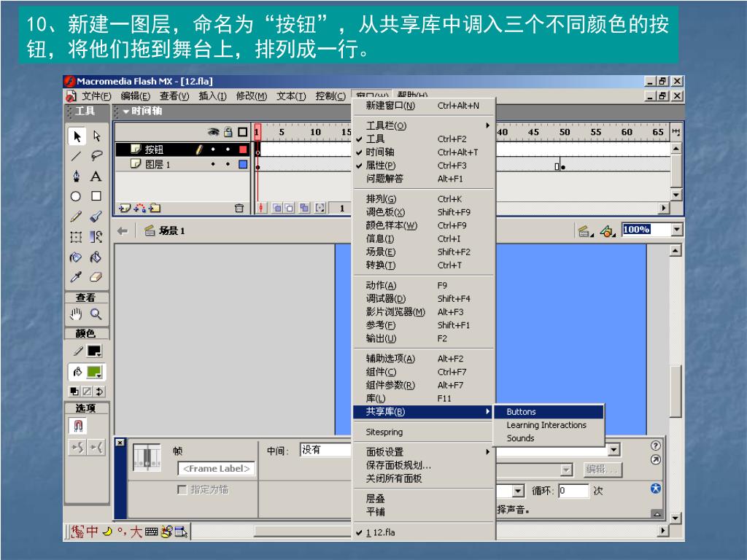The width and height of the screenshot is (747, 560).
Task: Toggle show all layers as outlines
Action: click(243, 132)
